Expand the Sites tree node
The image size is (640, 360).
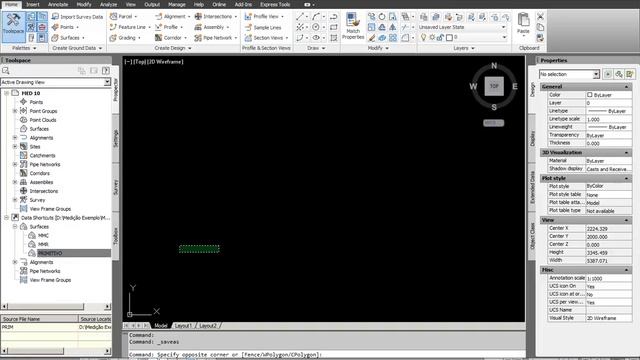click(15, 147)
